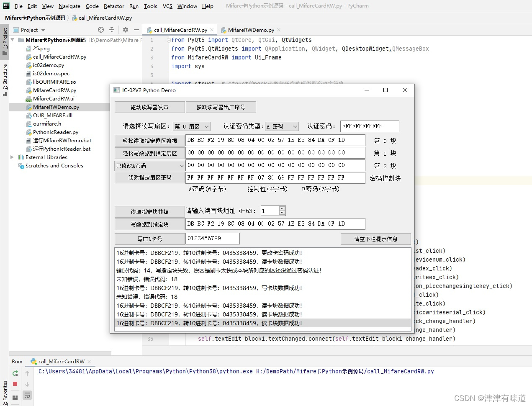Screen dimensions: 532x406
Task: Open the Refactor menu
Action: click(114, 6)
